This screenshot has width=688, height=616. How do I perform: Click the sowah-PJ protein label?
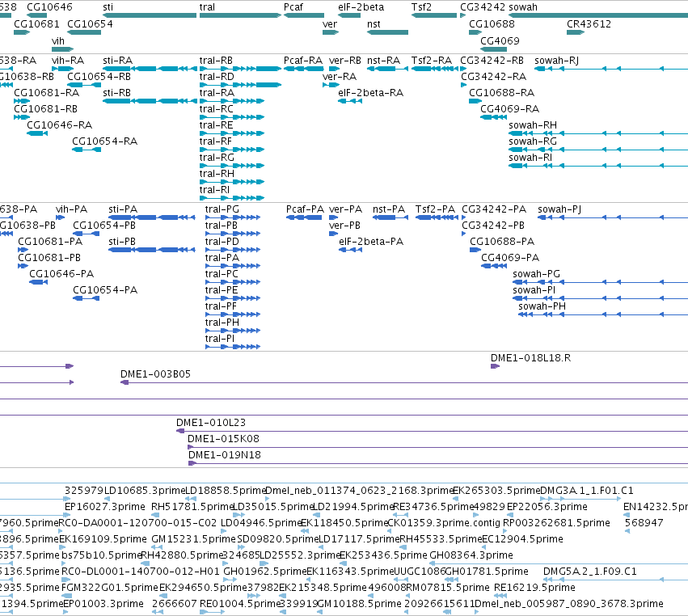tap(559, 209)
